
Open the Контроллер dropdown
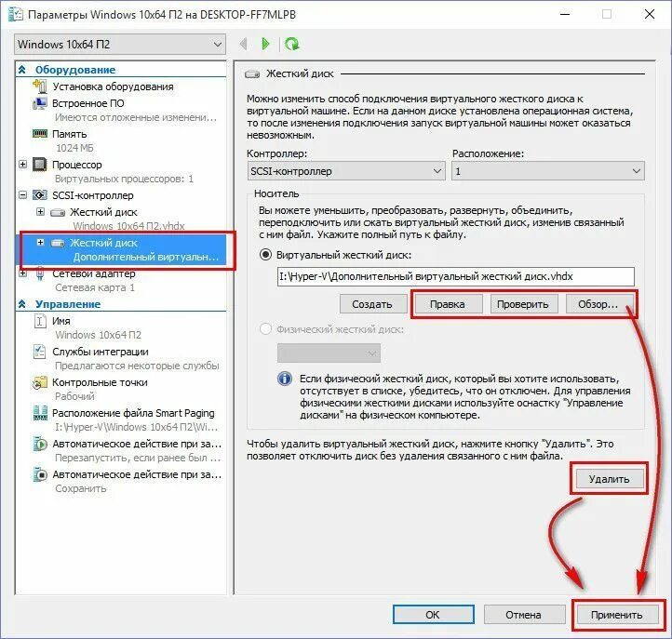[x=346, y=171]
